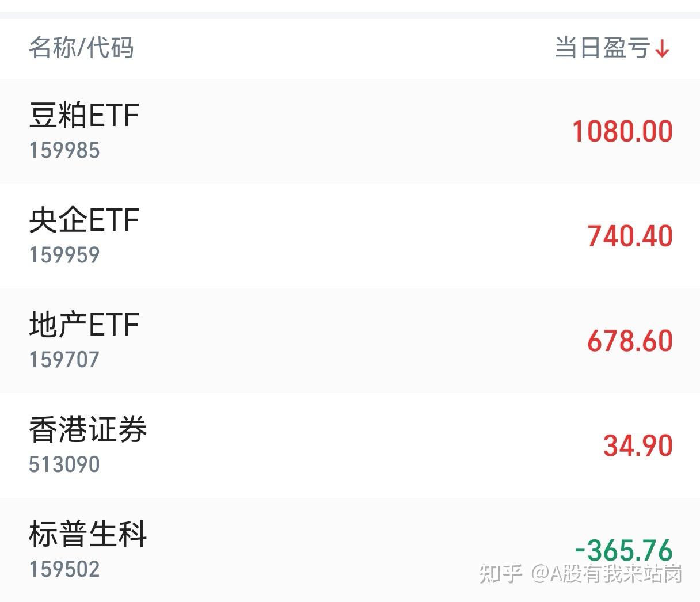This screenshot has height=602, width=700.
Task: Click the 知乎 watermark logo
Action: coord(501,574)
